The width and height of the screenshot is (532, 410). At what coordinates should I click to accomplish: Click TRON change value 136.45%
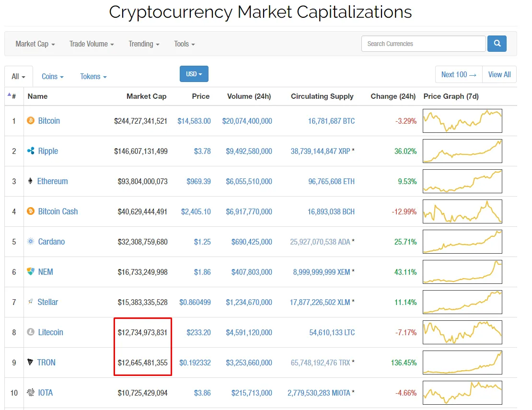point(404,363)
